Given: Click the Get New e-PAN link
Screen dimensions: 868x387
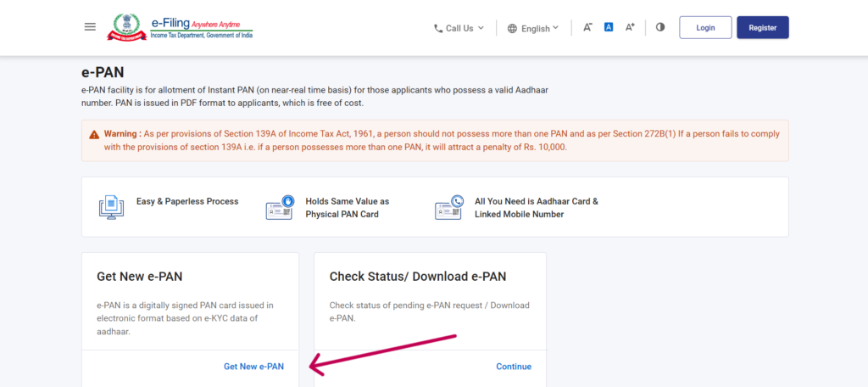Looking at the screenshot, I should [x=253, y=367].
